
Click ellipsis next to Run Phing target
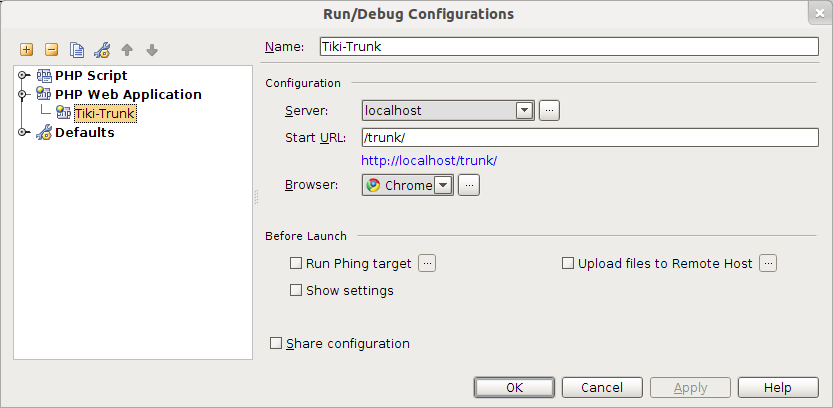[427, 263]
